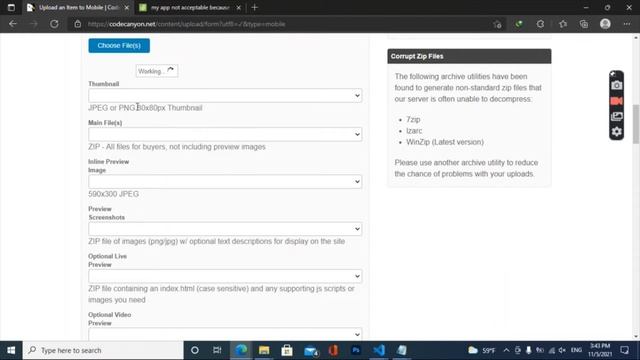Open the Optional Video Preview dropdown
640x360 pixels.
[225, 334]
